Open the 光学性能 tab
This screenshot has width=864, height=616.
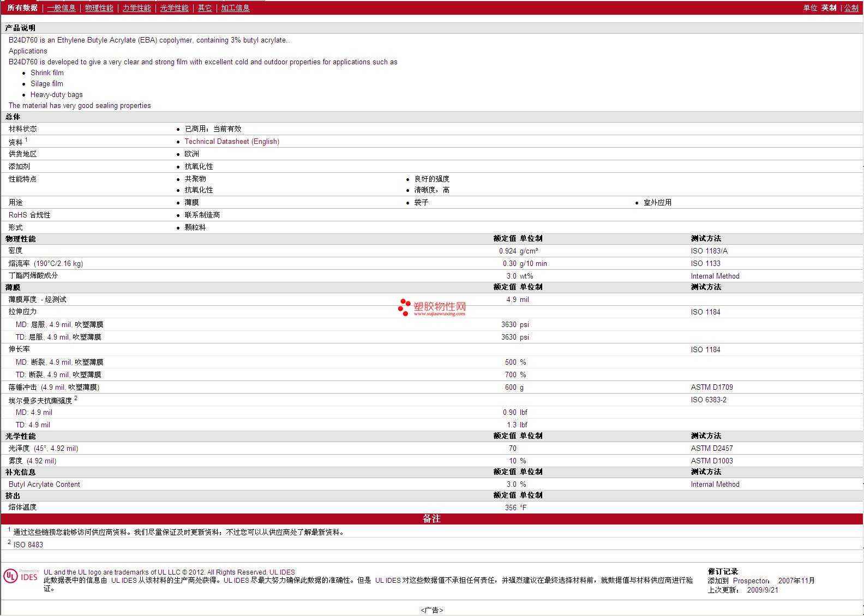[x=174, y=8]
